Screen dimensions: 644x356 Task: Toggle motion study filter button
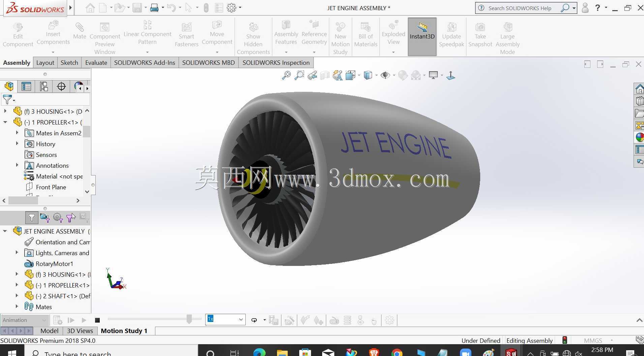coord(32,218)
